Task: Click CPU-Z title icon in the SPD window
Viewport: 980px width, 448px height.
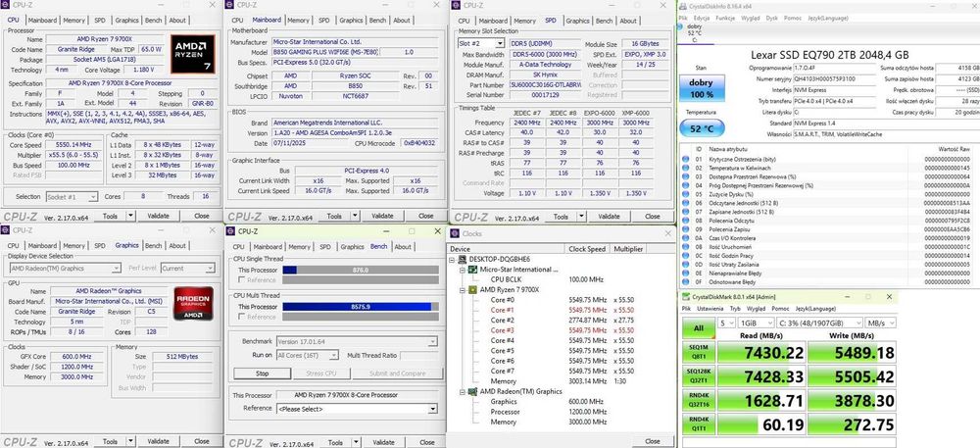Action: pos(456,6)
